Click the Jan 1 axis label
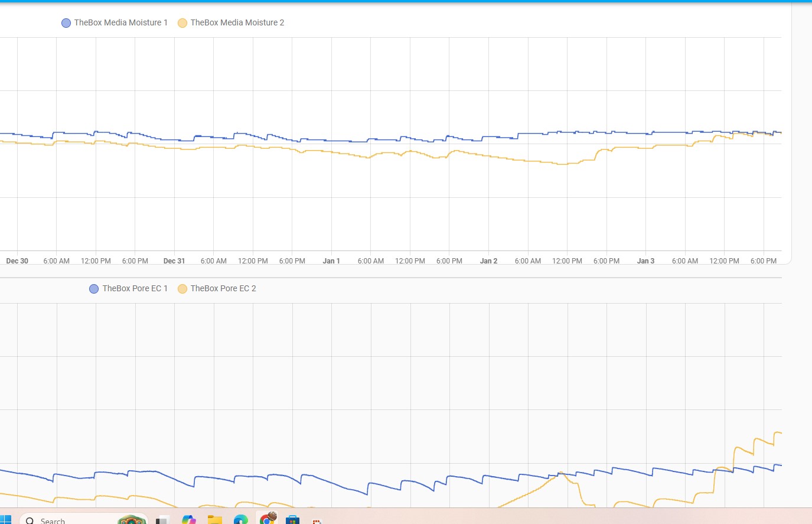812x524 pixels. 331,261
